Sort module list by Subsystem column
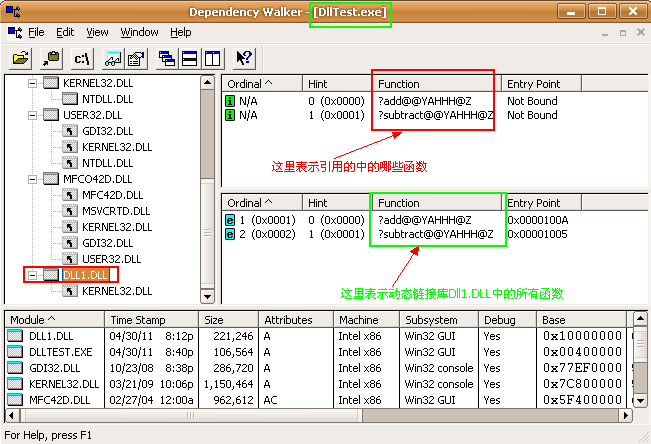Image resolution: width=651 pixels, height=444 pixels. 439,320
